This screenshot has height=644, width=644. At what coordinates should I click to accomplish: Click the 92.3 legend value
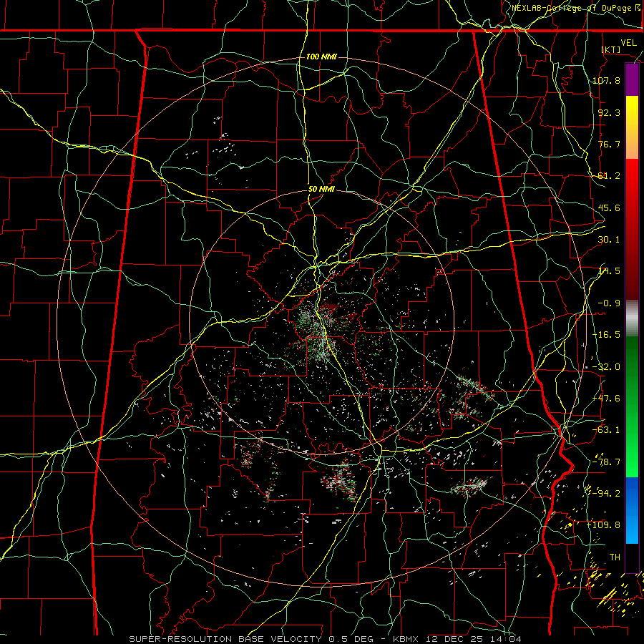609,112
